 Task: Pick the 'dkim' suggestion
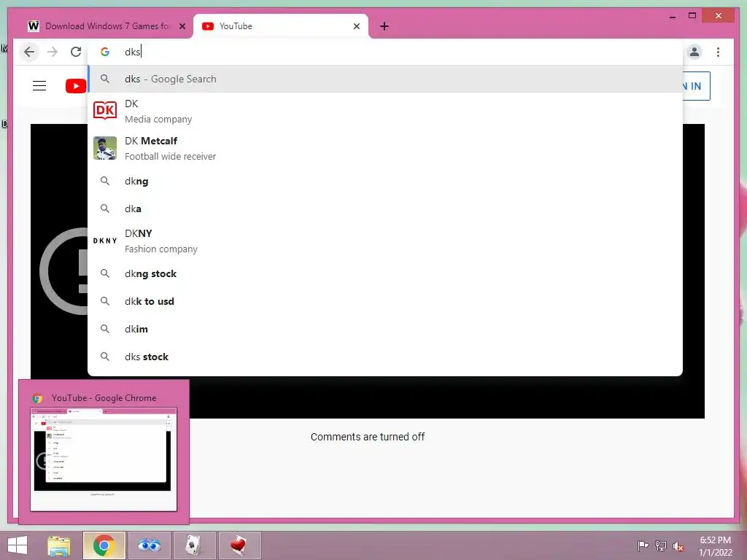pos(385,329)
